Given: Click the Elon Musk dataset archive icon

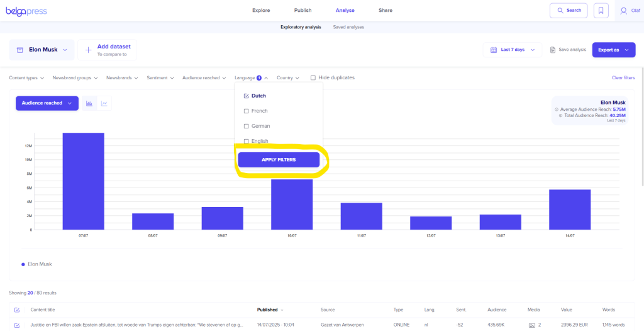Looking at the screenshot, I should (20, 50).
